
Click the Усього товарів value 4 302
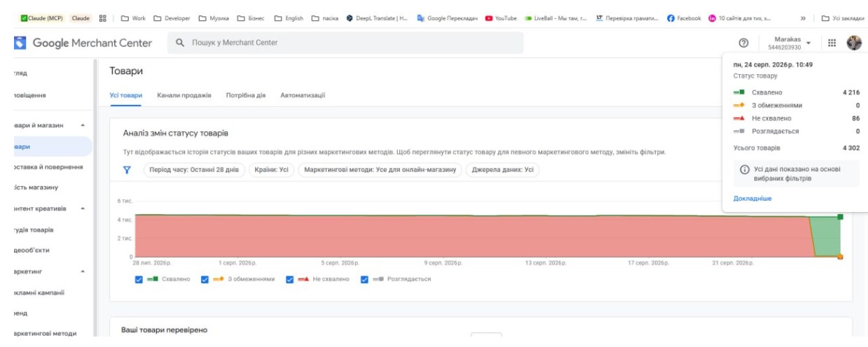pyautogui.click(x=850, y=148)
